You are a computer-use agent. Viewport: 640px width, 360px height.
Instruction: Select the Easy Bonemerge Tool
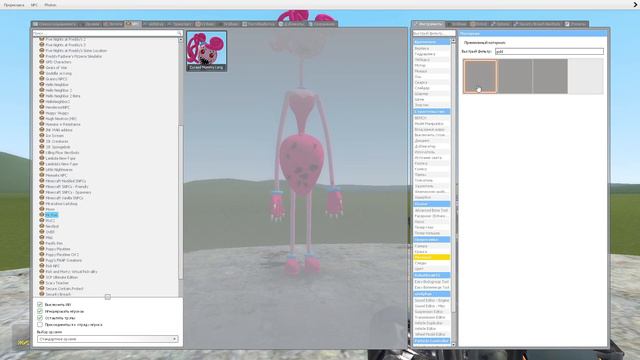(x=431, y=287)
